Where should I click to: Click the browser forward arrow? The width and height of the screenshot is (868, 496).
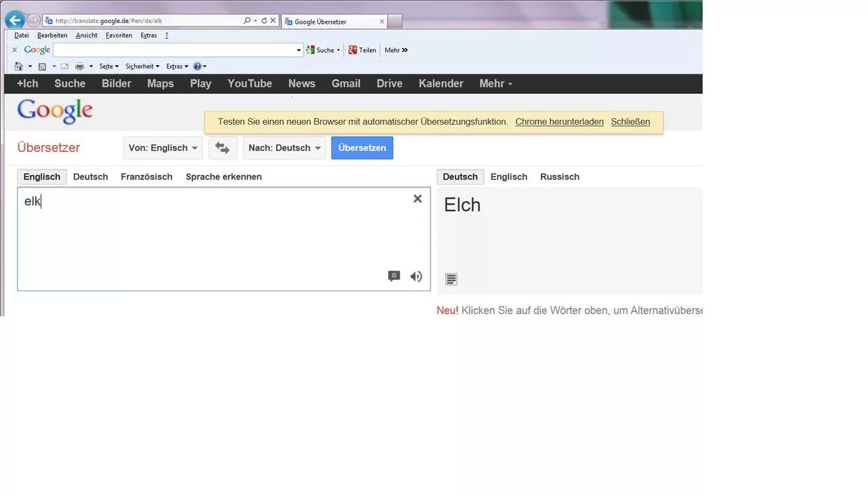(x=33, y=21)
